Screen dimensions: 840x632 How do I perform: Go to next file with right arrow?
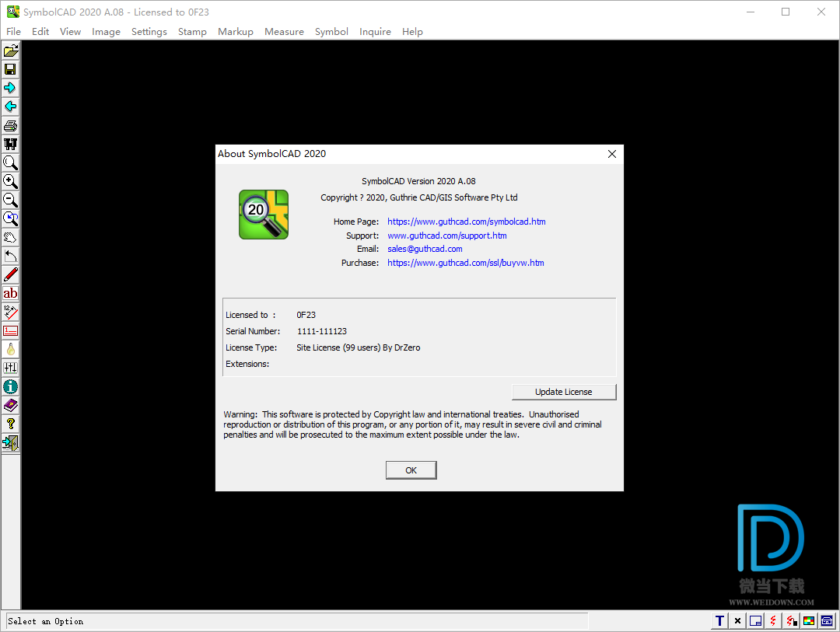pyautogui.click(x=11, y=89)
